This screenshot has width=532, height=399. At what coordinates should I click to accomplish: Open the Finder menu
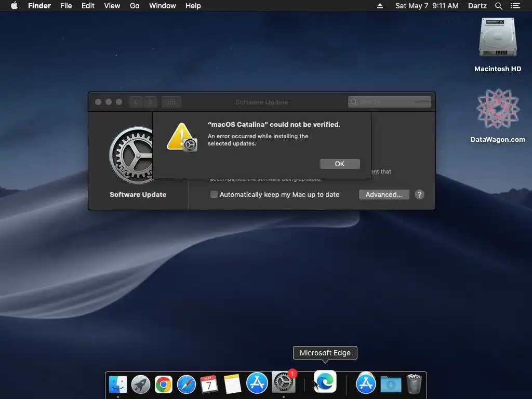point(39,6)
